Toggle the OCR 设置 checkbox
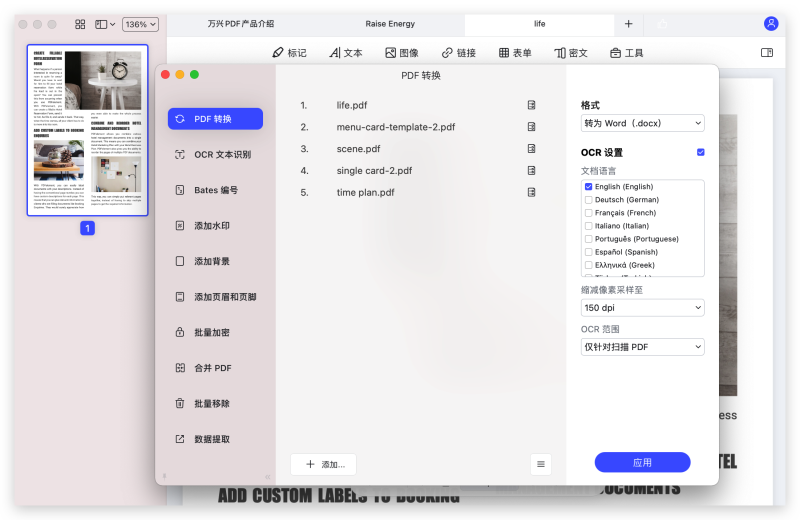Image resolution: width=800 pixels, height=520 pixels. tap(701, 152)
